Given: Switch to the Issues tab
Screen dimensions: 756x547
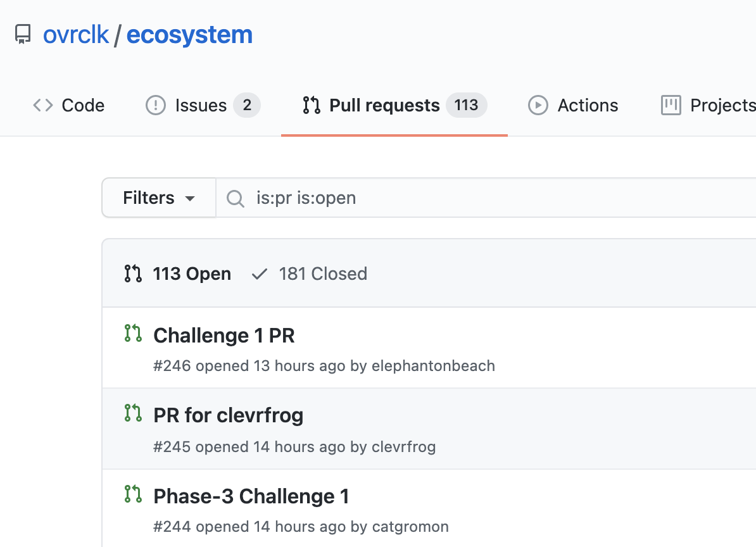Looking at the screenshot, I should 201,105.
